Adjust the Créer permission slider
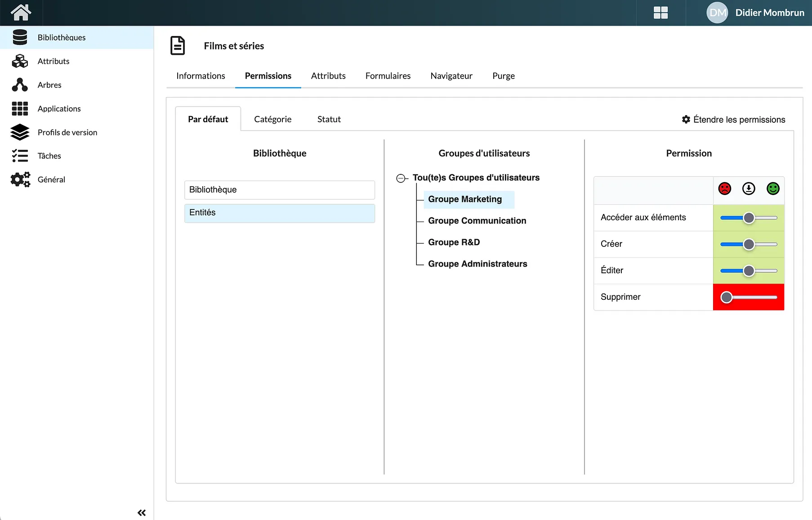 click(749, 244)
